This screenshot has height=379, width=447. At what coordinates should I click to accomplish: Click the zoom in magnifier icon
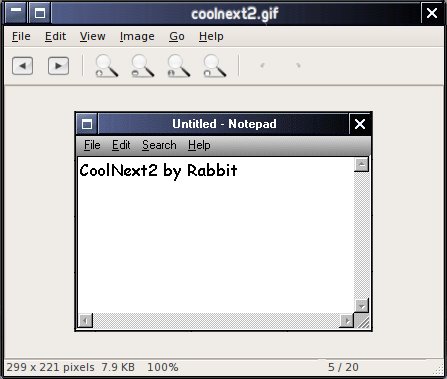click(107, 66)
